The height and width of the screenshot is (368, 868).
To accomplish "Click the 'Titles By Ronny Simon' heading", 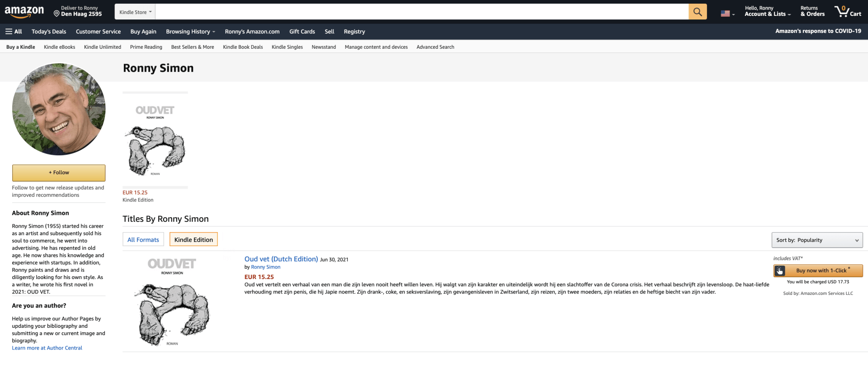I will (165, 219).
